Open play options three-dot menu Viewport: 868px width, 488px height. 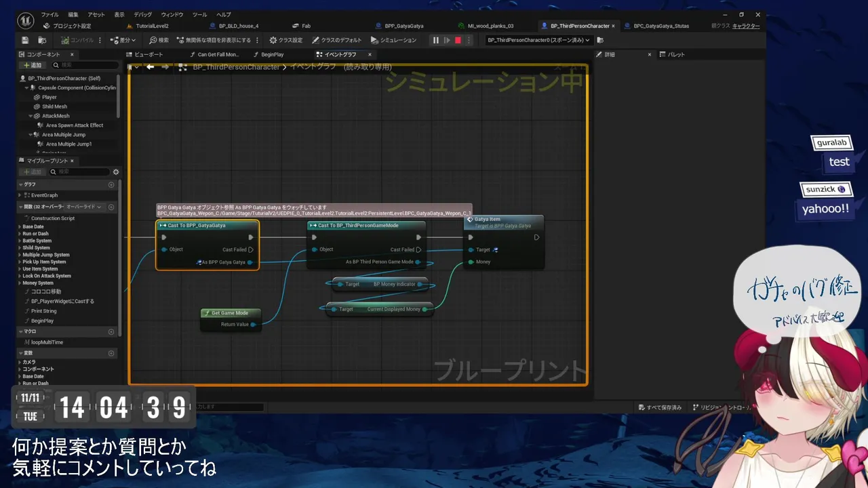point(468,40)
